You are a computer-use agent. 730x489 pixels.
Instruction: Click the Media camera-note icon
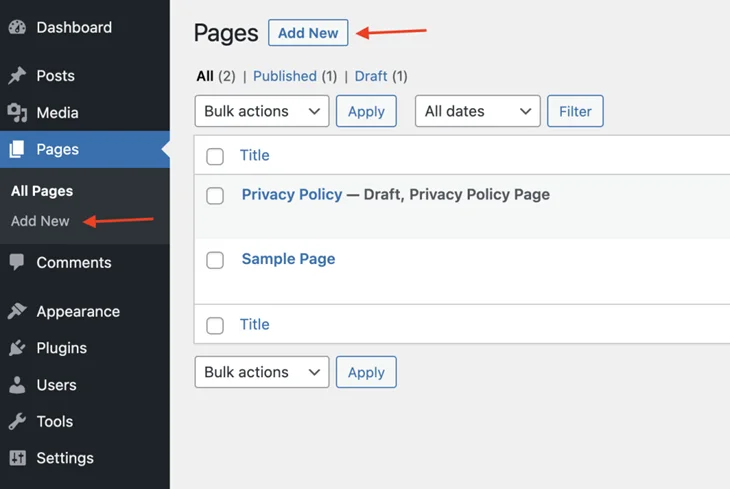[17, 112]
